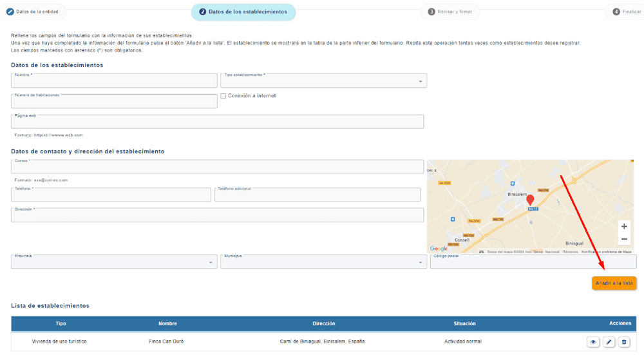Screen dimensions: 644x355
Task: Focus the Correo email field
Action: 217,167
